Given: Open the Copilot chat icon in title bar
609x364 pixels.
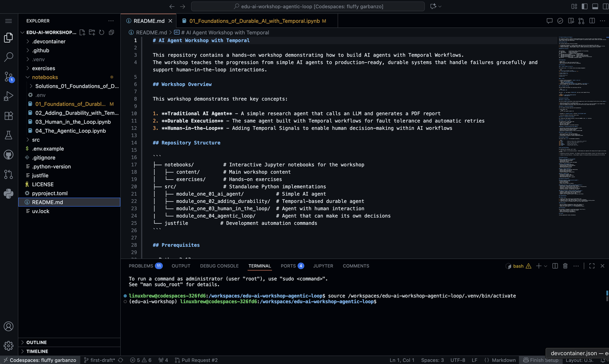Looking at the screenshot, I should tap(433, 6).
